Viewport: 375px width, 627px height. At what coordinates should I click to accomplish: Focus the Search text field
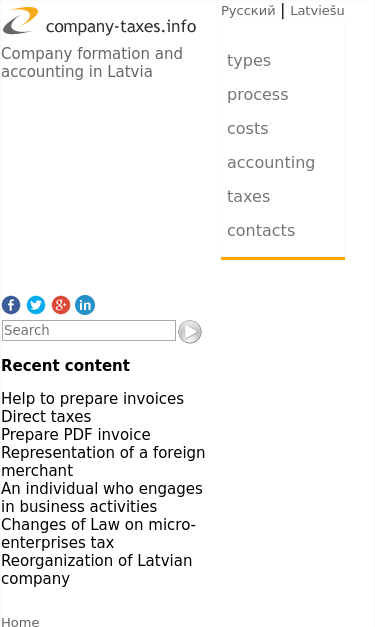click(x=89, y=330)
